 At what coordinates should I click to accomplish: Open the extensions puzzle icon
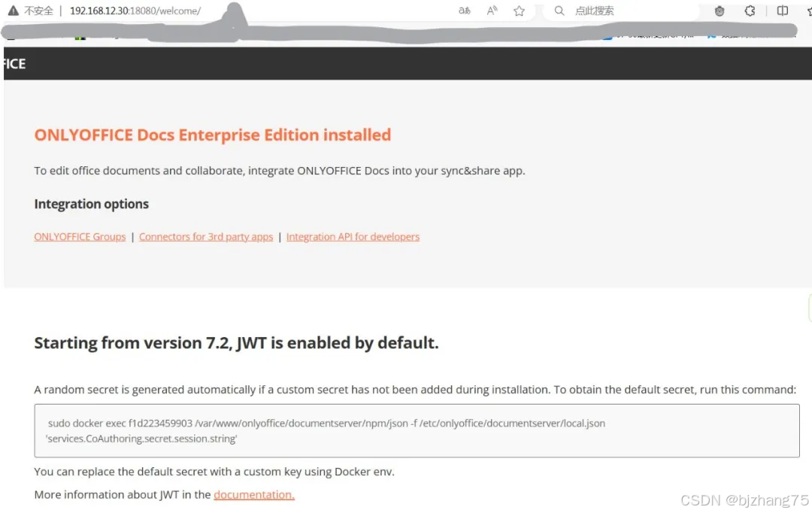(750, 11)
